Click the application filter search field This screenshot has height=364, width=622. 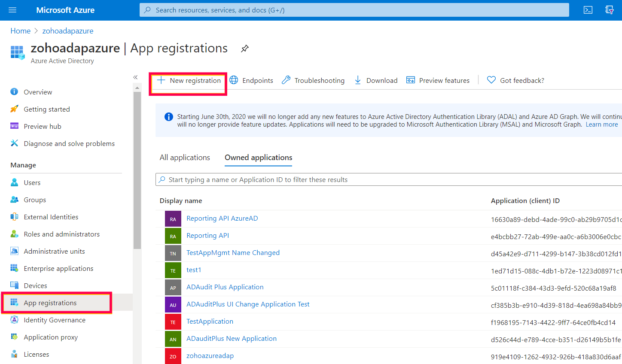[387, 179]
